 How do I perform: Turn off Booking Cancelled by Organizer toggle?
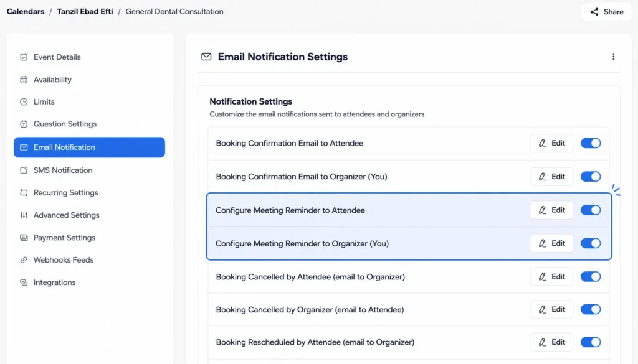point(591,310)
